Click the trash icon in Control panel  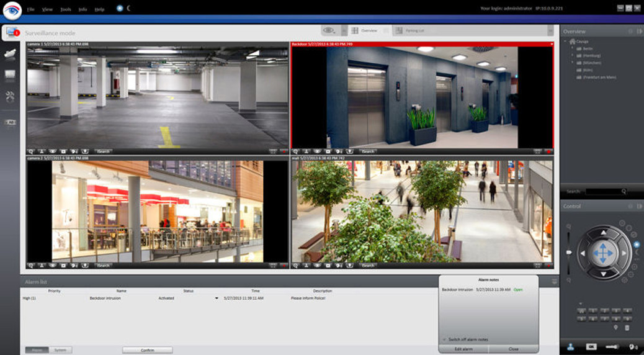click(627, 327)
